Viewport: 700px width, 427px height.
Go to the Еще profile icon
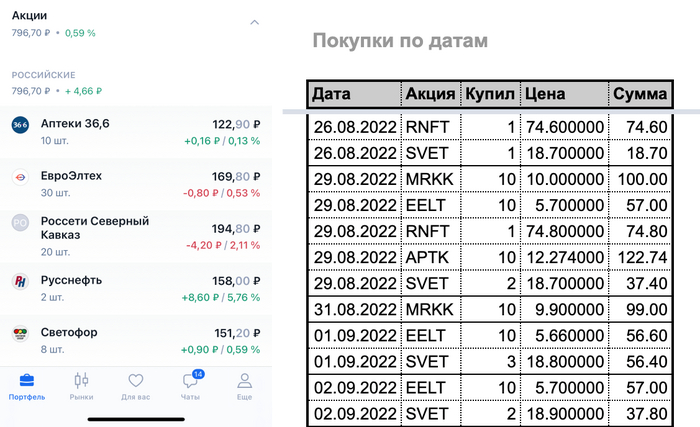[x=244, y=387]
